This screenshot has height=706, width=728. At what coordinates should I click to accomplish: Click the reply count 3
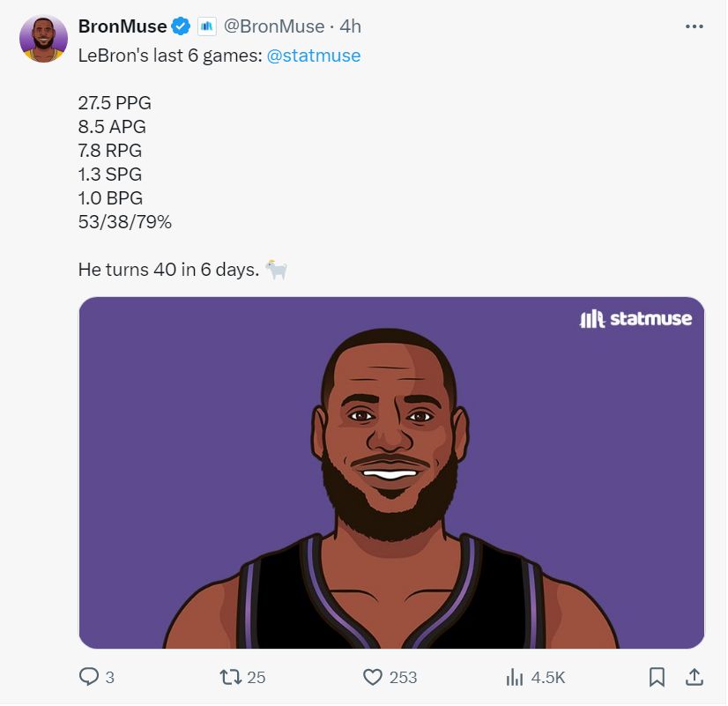point(110,678)
